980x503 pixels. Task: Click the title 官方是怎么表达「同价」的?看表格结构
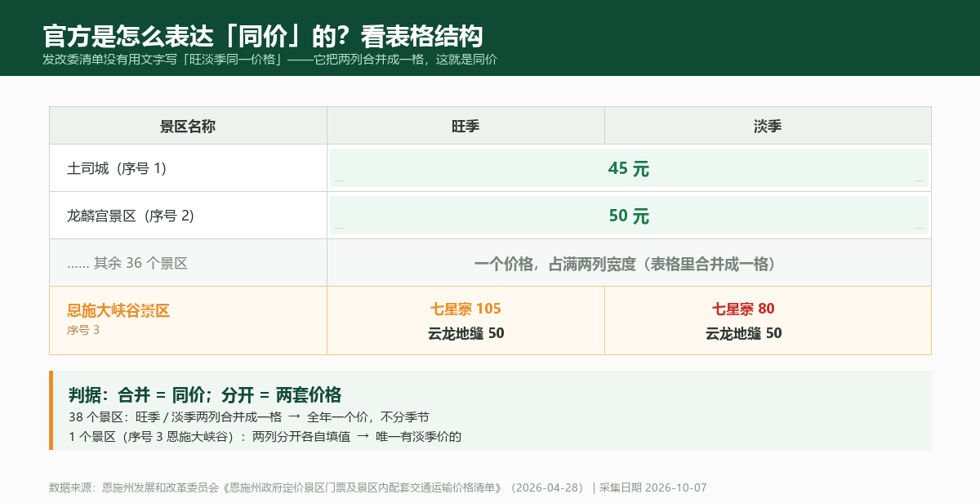pos(263,36)
